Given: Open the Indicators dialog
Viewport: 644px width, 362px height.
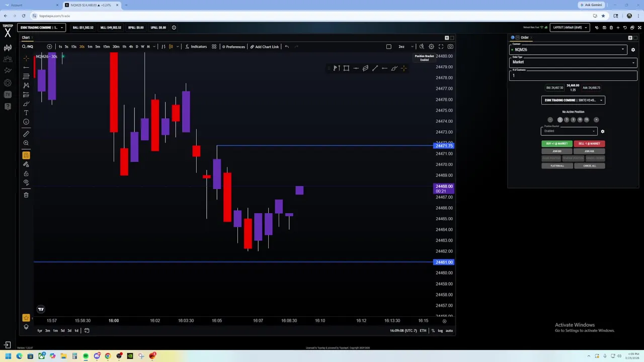Looking at the screenshot, I should (196, 47).
